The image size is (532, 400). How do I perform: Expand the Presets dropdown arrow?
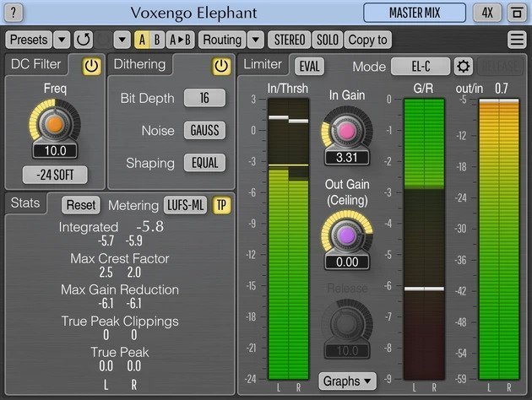62,40
